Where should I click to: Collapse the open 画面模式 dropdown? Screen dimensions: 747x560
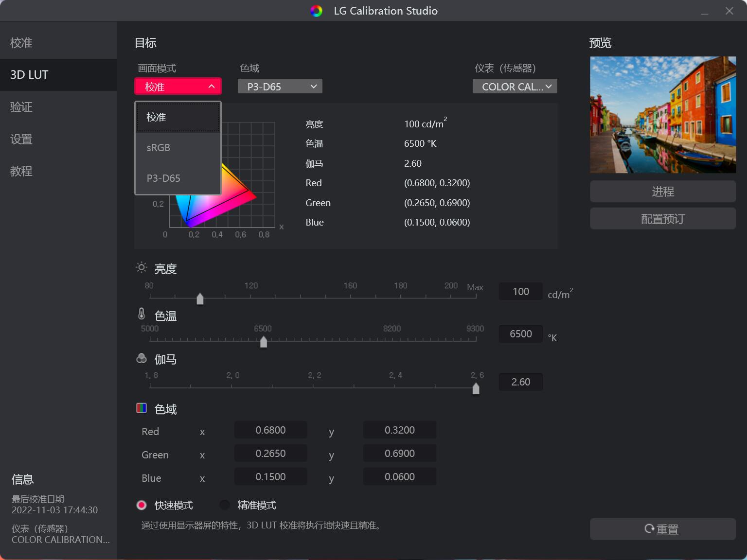(178, 86)
